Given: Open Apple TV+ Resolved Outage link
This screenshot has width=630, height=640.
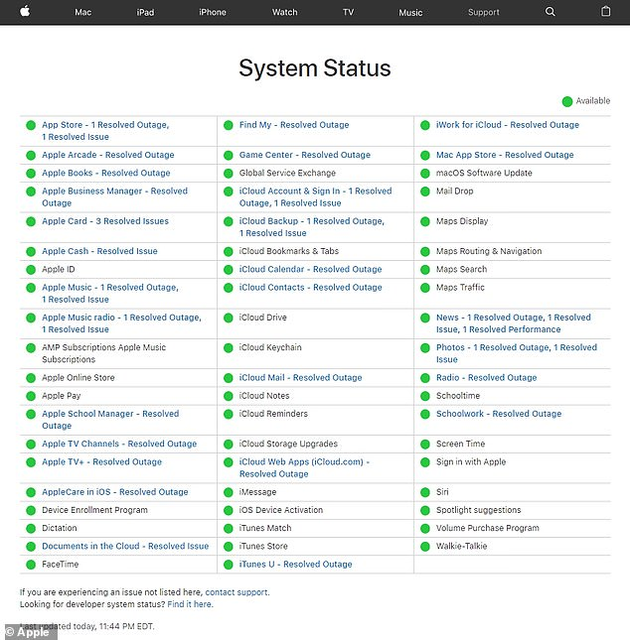Looking at the screenshot, I should (102, 462).
